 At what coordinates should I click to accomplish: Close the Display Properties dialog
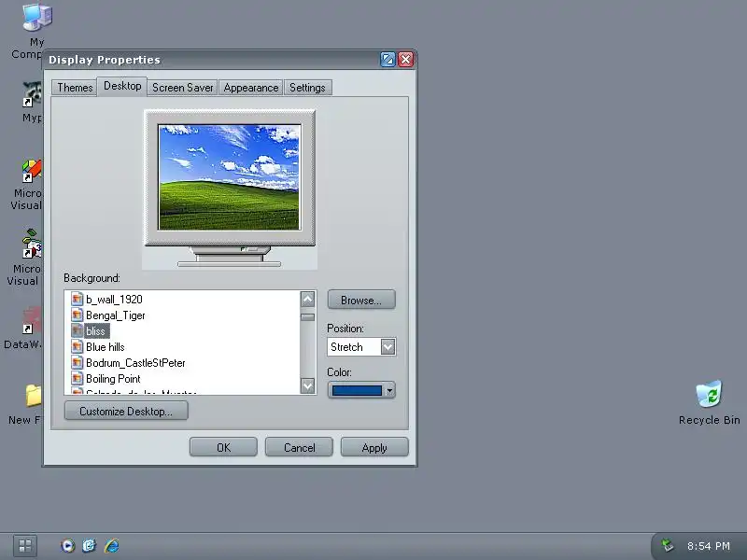406,60
